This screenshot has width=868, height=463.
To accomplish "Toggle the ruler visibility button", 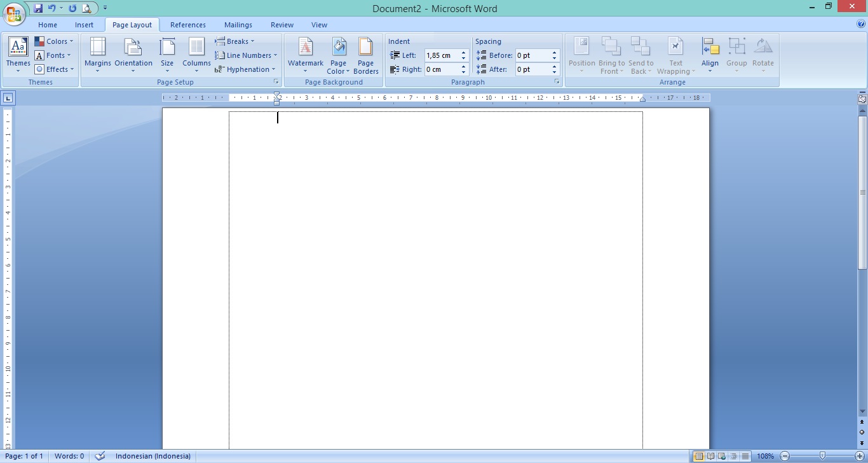I will [862, 99].
